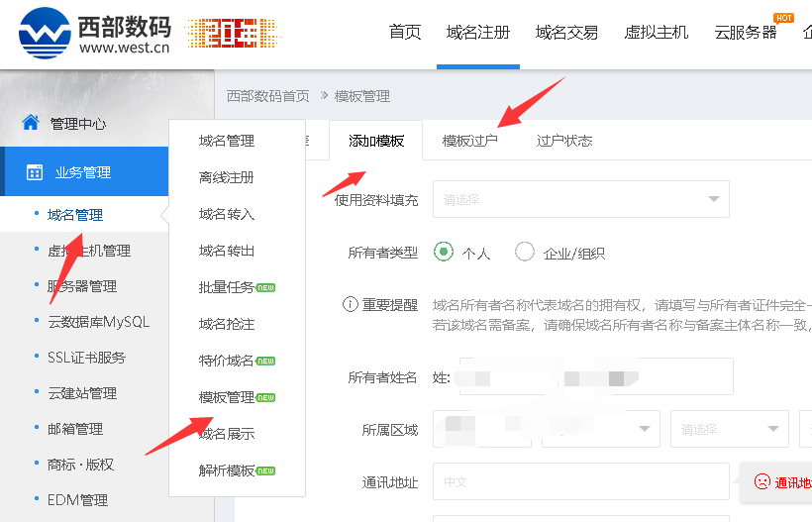Open the 模板管理 submenu item
The image size is (812, 522).
coord(227,397)
